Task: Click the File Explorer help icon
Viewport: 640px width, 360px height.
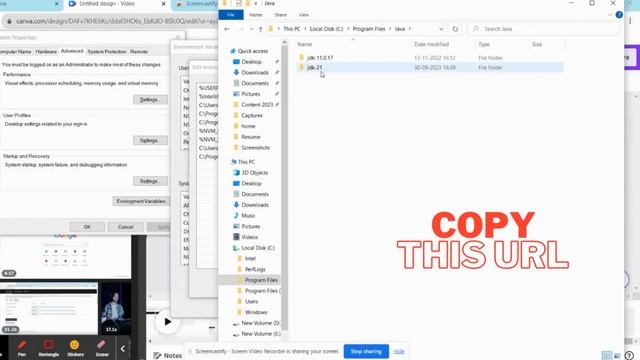Action: pyautogui.click(x=619, y=15)
